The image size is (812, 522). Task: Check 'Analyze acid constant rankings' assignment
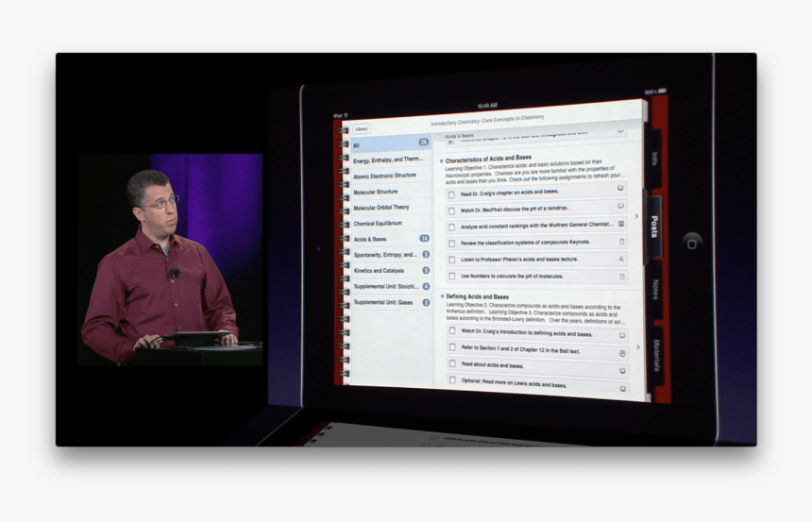[x=451, y=227]
